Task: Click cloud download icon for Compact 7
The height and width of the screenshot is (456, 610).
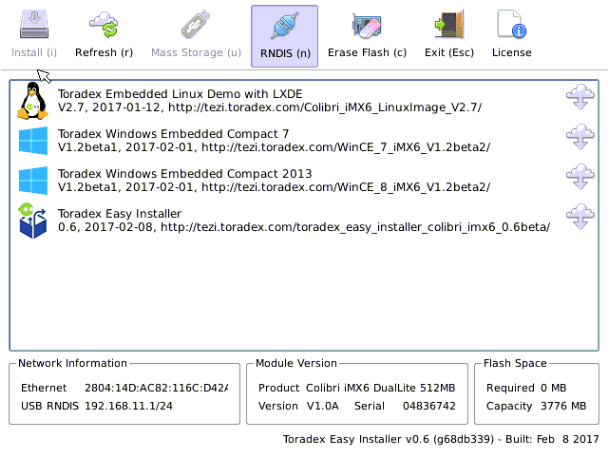Action: click(580, 137)
